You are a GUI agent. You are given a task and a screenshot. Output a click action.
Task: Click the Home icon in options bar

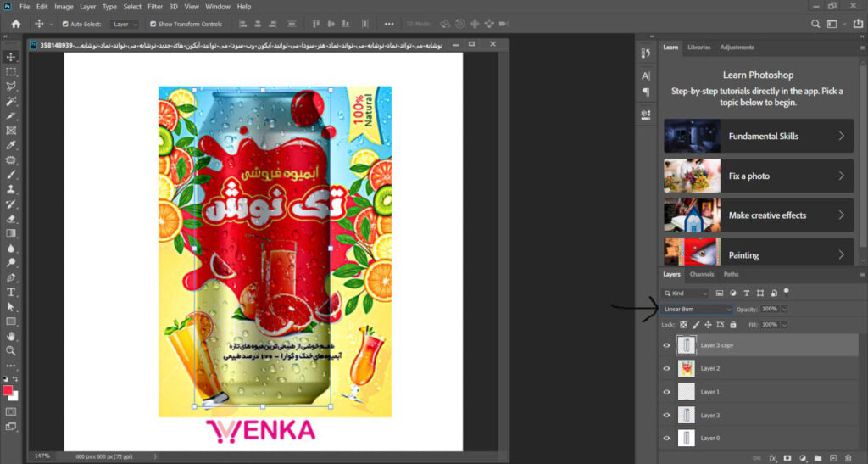(x=15, y=24)
